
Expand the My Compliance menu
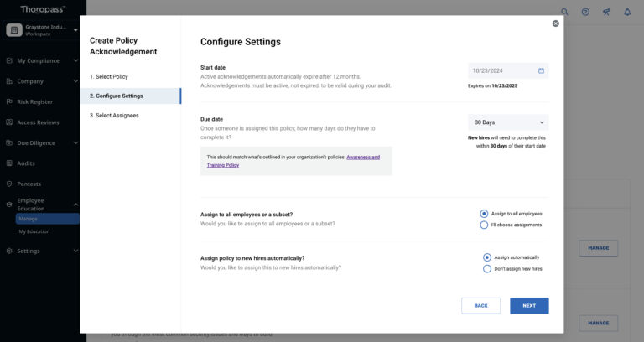[42, 60]
